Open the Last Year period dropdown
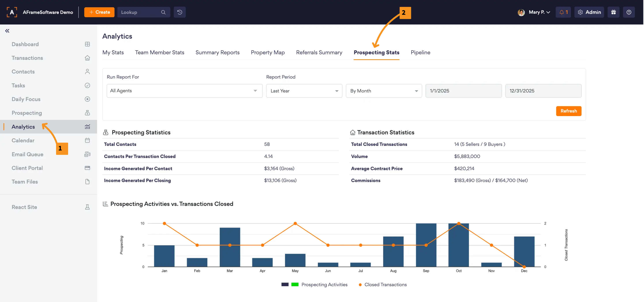Image resolution: width=644 pixels, height=302 pixels. coord(304,91)
